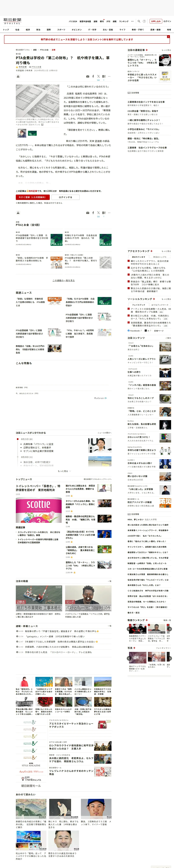Print article using top printer icon
The image size is (174, 868).
coord(18,77)
